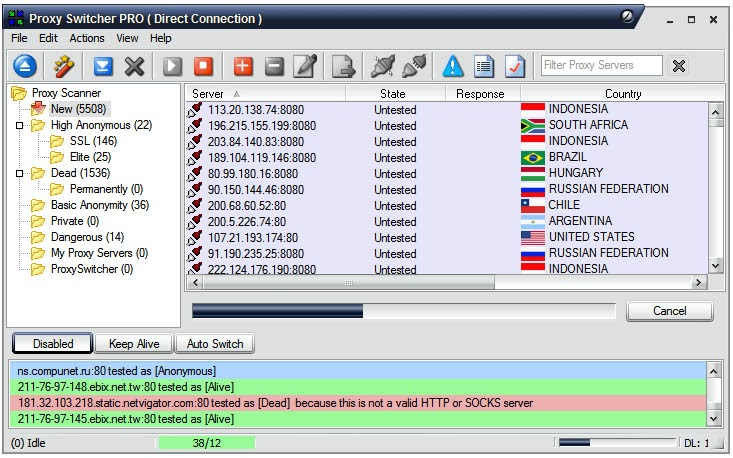This screenshot has height=458, width=733.
Task: Select the Disabled mode button
Action: [x=53, y=344]
